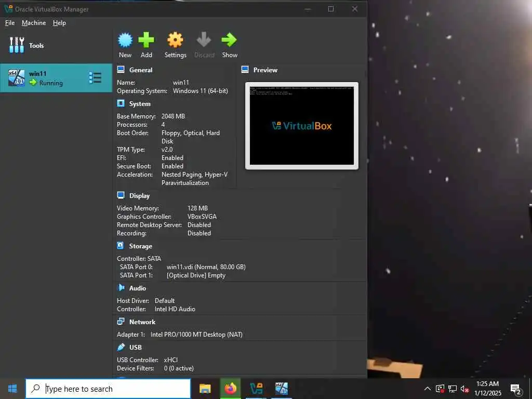Click the muted volume tray icon
This screenshot has height=399, width=532.
[465, 389]
